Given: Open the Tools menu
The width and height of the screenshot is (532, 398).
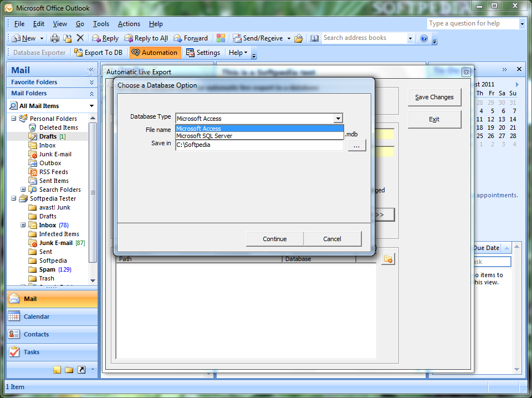Looking at the screenshot, I should 101,24.
